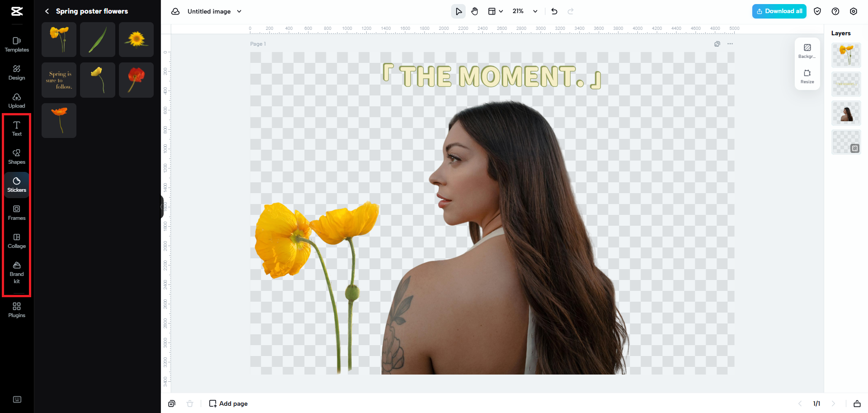Open the Brand kit panel
The width and height of the screenshot is (868, 413).
point(16,272)
